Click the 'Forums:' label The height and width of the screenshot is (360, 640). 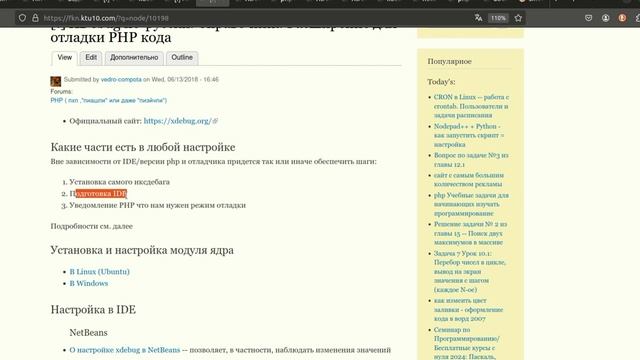61,91
